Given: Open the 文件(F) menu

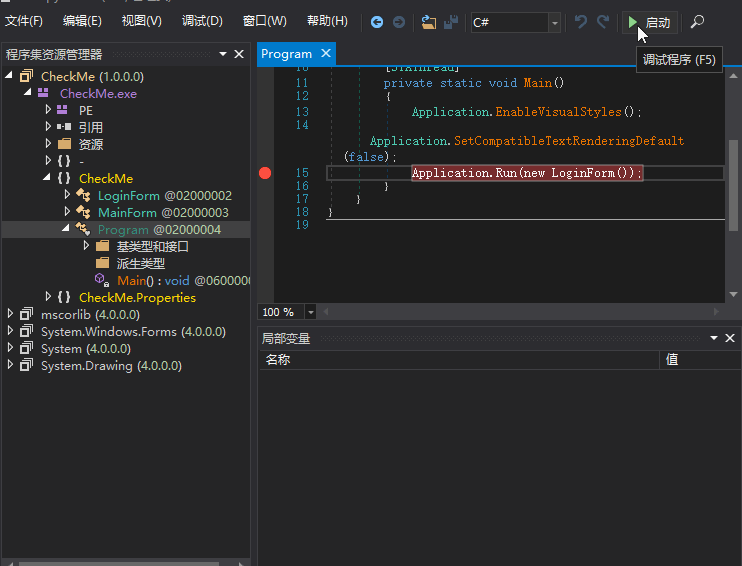Looking at the screenshot, I should [24, 21].
